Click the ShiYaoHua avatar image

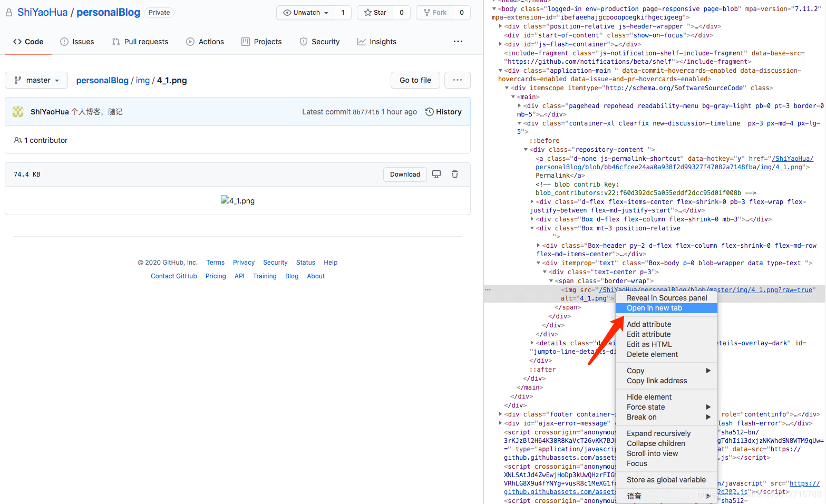[18, 112]
